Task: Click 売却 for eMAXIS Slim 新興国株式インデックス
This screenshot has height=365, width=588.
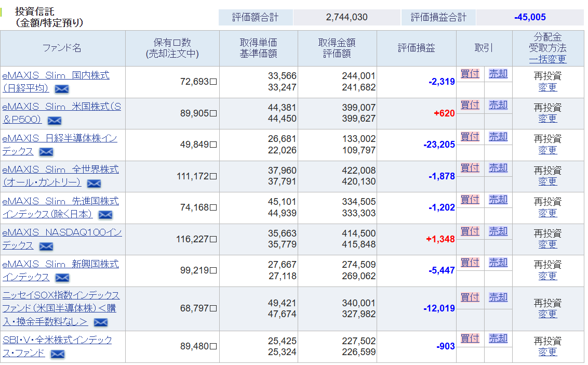Action: [x=498, y=263]
